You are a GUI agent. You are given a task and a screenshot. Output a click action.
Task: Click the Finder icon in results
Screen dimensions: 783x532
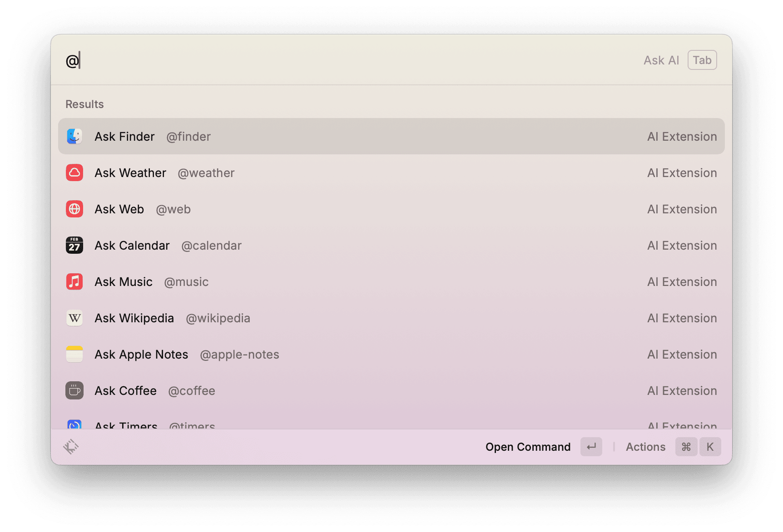point(74,136)
